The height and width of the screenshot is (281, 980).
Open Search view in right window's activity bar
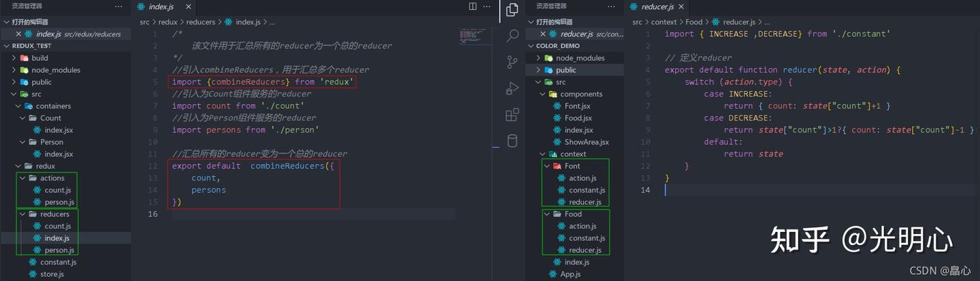[x=512, y=35]
